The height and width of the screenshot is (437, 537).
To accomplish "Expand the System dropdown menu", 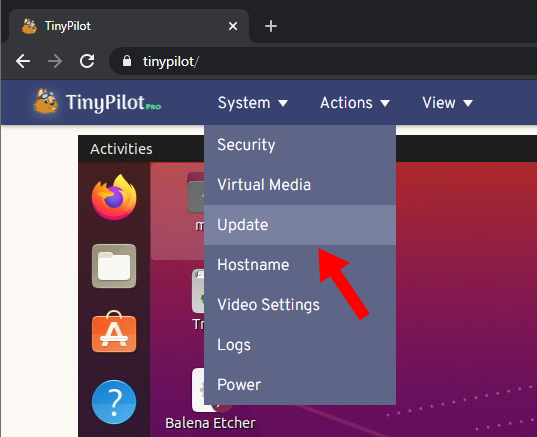I will 253,103.
